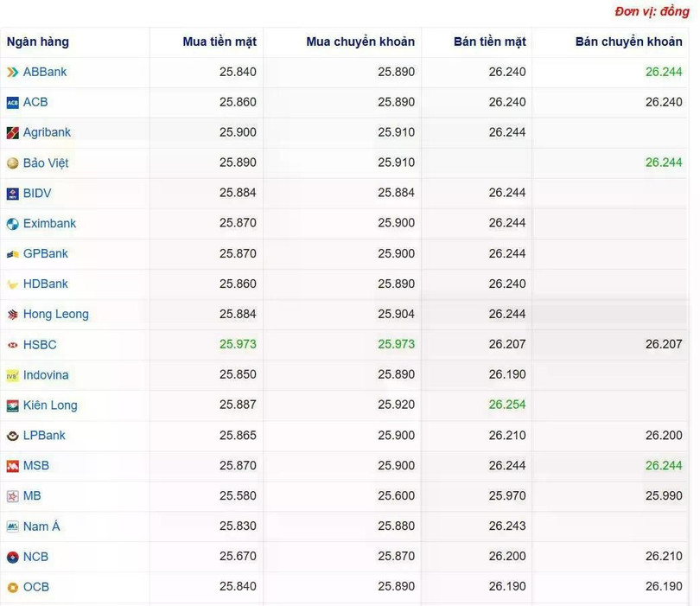Viewport: 700px width, 606px height.
Task: Click the Kiên Long bank logo icon
Action: pyautogui.click(x=12, y=405)
